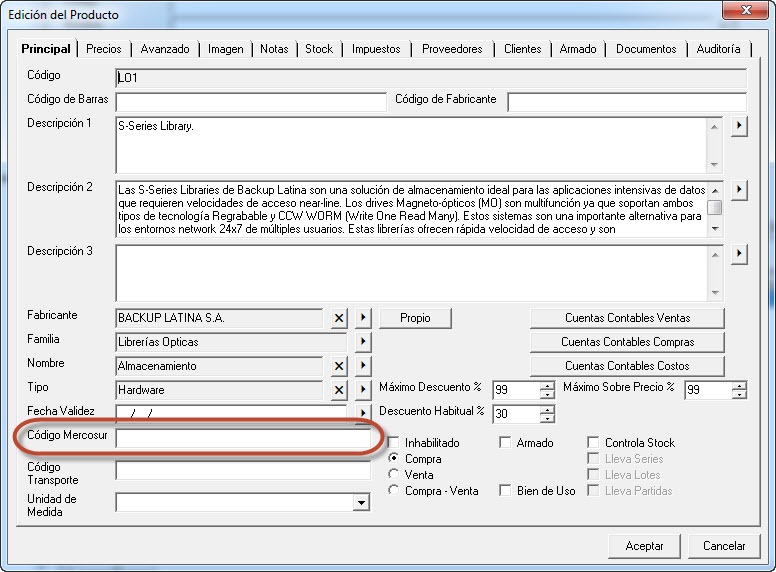Open Nombre lookup arrow button

tap(363, 366)
